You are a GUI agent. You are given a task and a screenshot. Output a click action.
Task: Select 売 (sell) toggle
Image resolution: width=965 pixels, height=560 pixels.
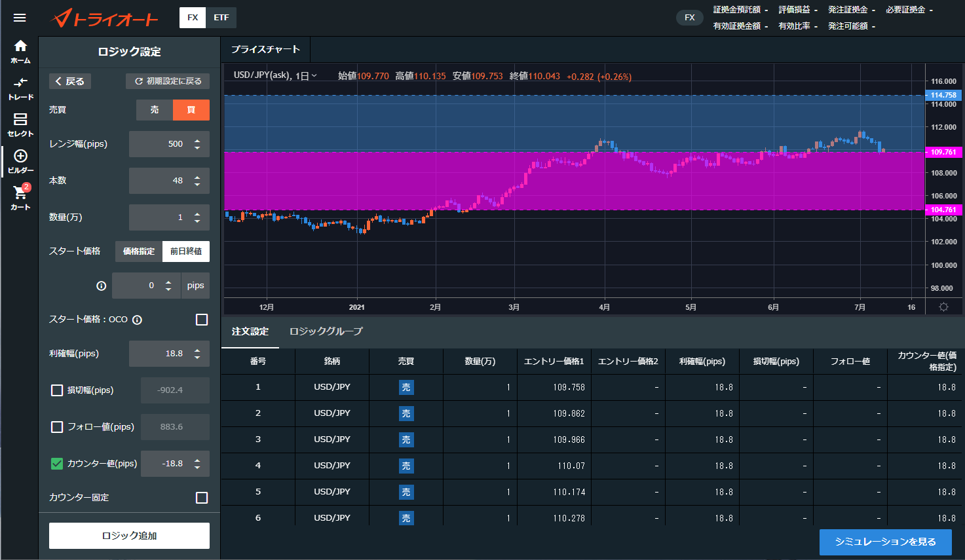[x=155, y=110]
